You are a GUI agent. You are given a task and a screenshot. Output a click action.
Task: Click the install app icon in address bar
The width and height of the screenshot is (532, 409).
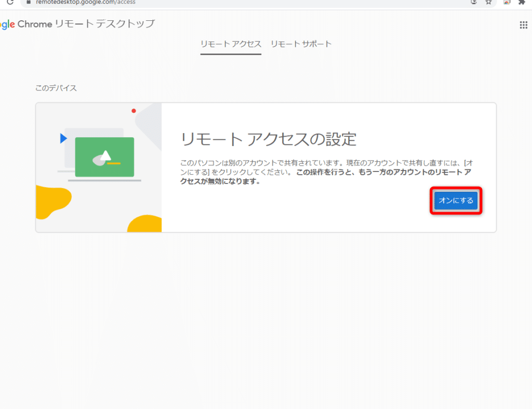(473, 2)
